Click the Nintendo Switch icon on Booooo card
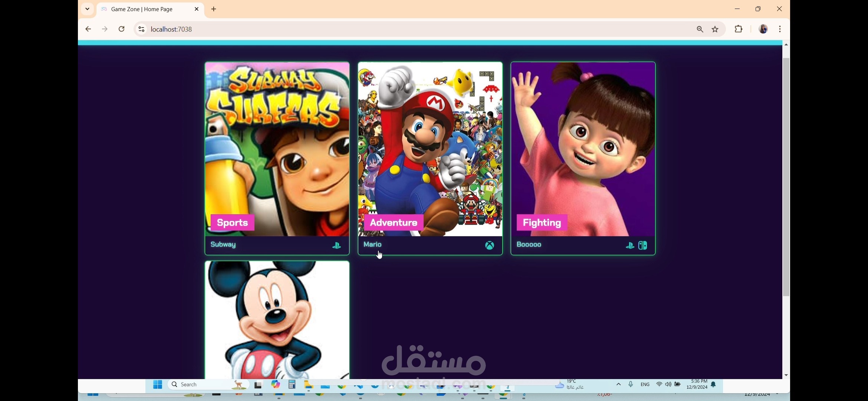 click(643, 245)
